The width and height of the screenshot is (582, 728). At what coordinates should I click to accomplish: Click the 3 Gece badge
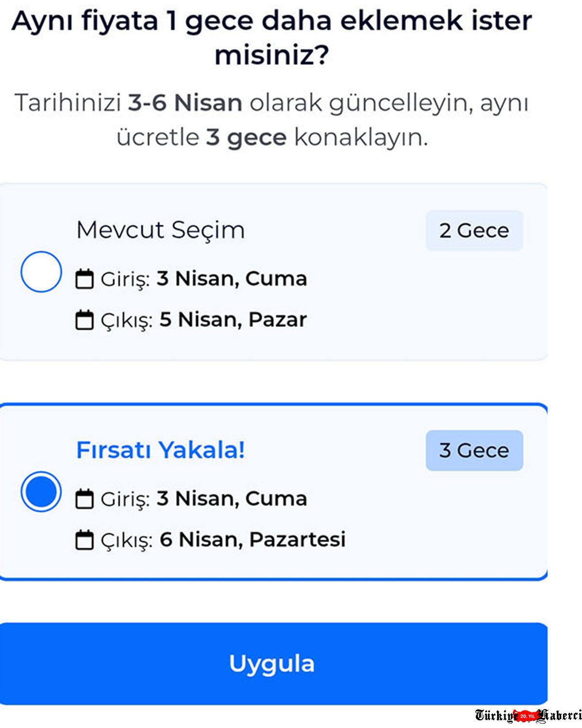point(474,450)
